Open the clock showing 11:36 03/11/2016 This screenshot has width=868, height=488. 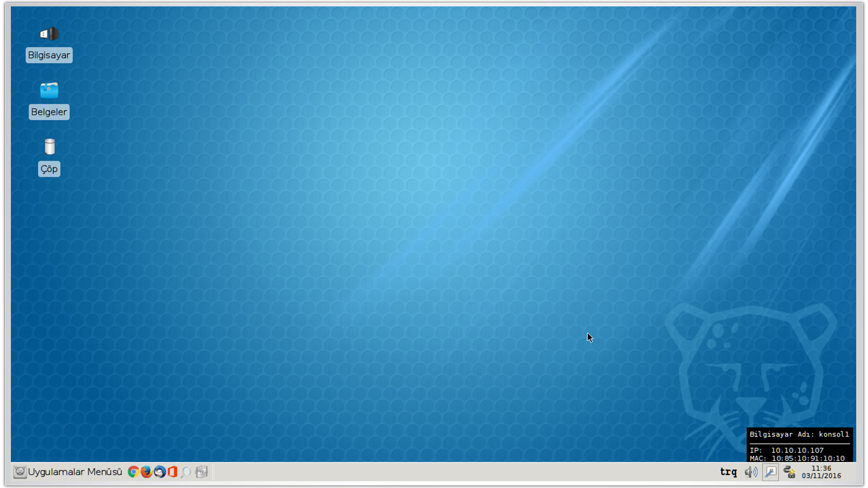click(x=821, y=472)
